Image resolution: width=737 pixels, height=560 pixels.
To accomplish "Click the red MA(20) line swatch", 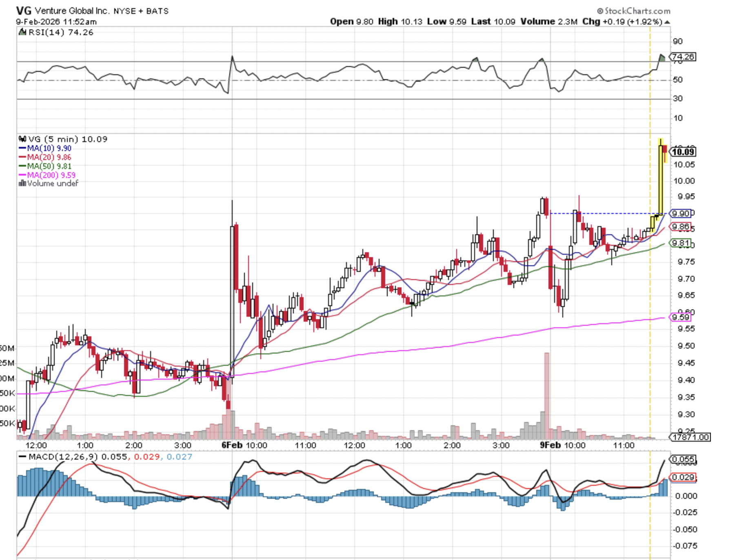I will click(x=22, y=158).
